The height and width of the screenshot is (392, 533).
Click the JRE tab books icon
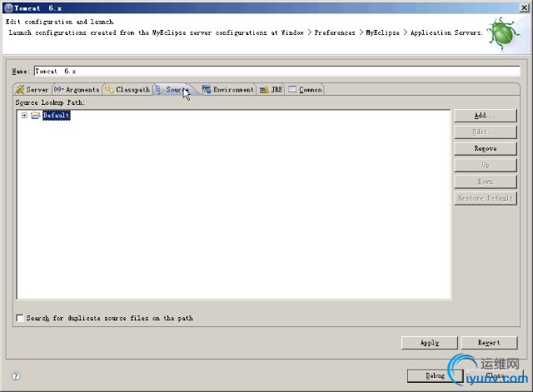264,90
